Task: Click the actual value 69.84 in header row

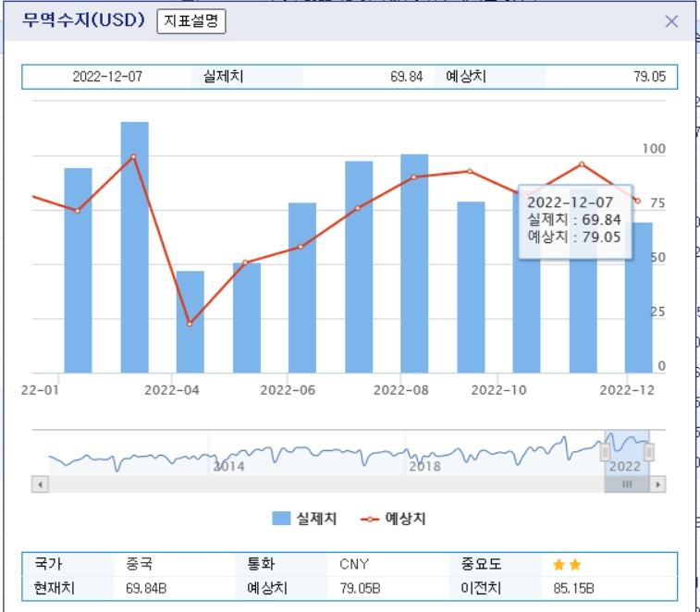Action: [x=406, y=77]
